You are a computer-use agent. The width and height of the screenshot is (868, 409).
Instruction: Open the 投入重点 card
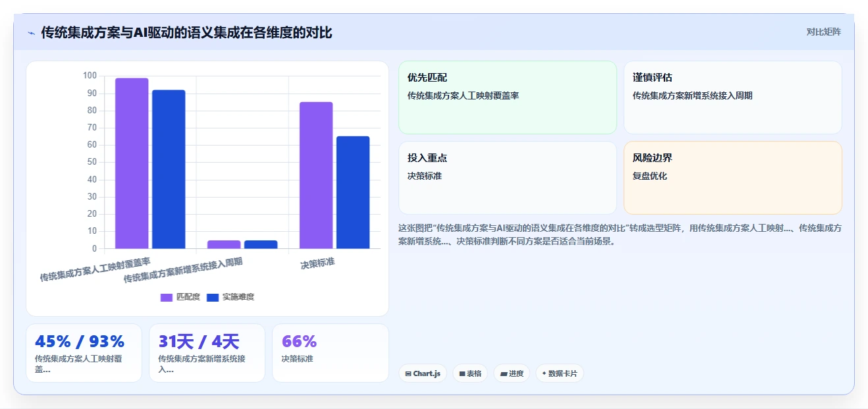pyautogui.click(x=508, y=178)
